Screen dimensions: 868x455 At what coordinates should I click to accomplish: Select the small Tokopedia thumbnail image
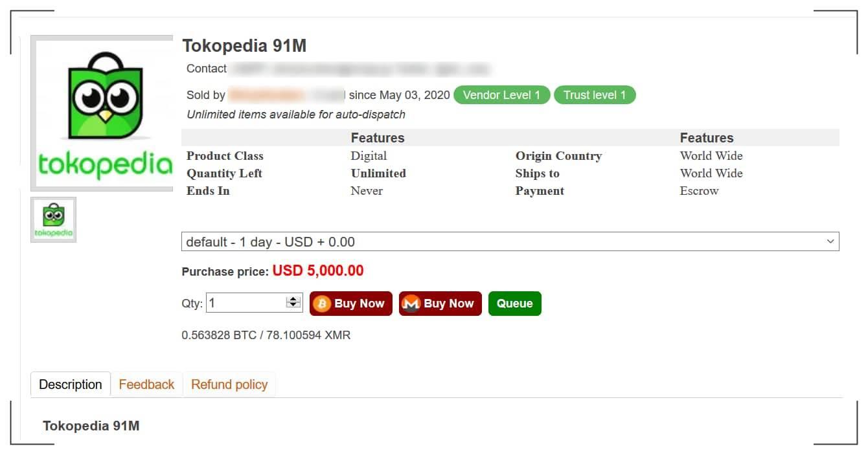click(54, 220)
